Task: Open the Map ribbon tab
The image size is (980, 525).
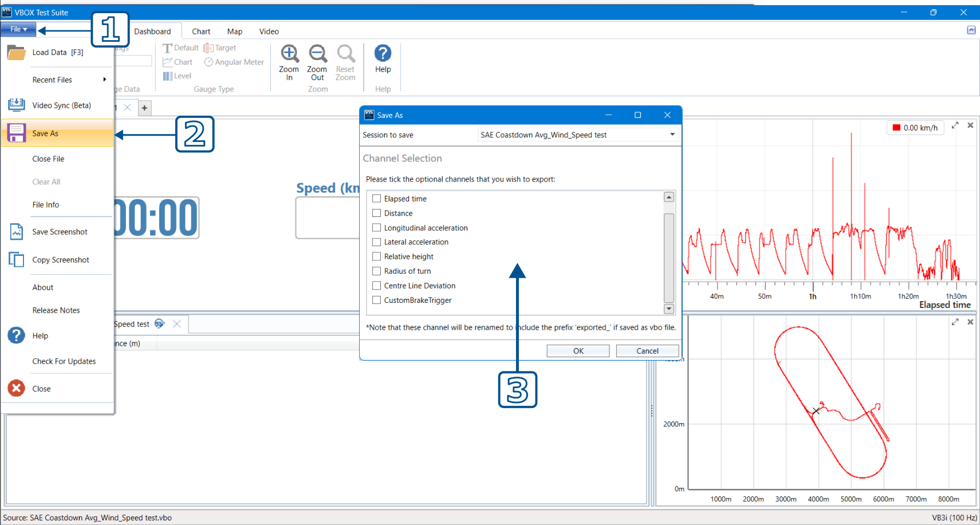Action: tap(235, 31)
